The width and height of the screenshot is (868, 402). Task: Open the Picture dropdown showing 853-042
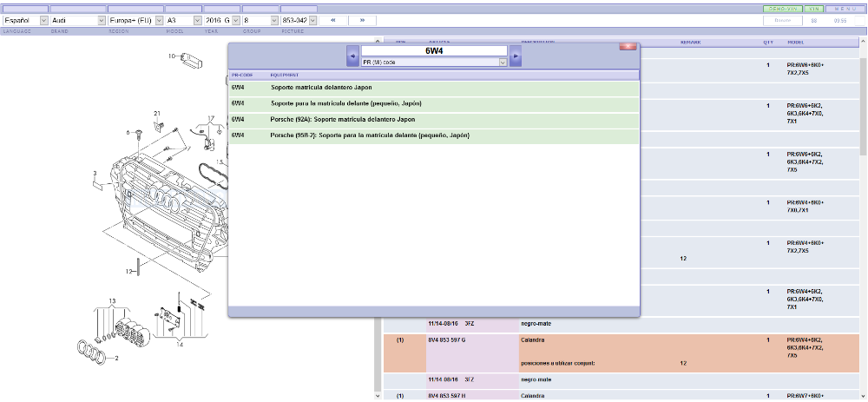pyautogui.click(x=299, y=20)
